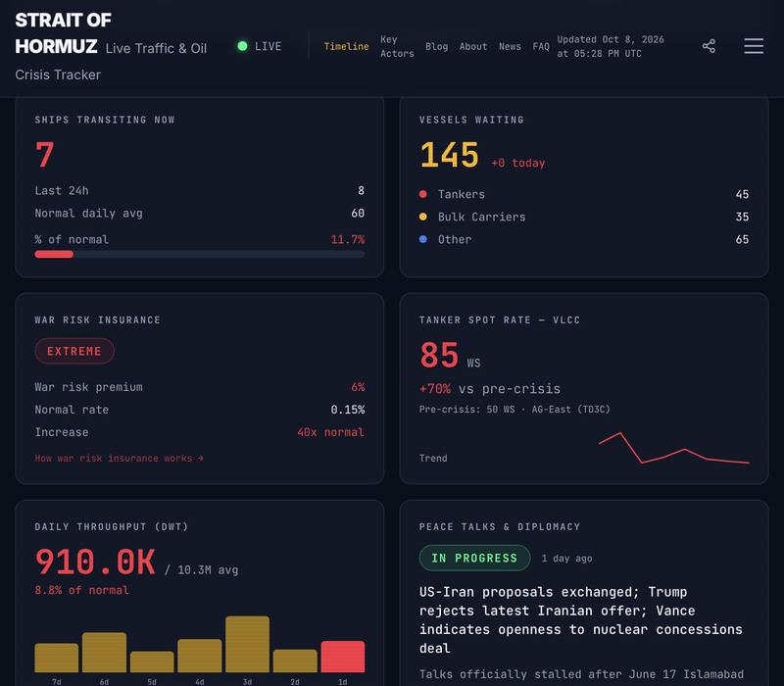Visit the News section
Image resolution: width=784 pixels, height=686 pixels.
pos(510,46)
